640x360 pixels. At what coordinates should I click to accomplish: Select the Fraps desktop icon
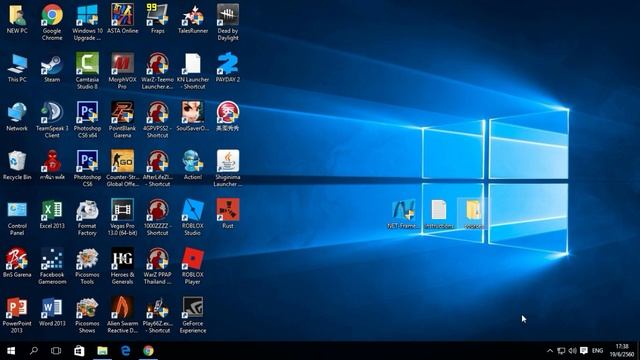click(157, 19)
